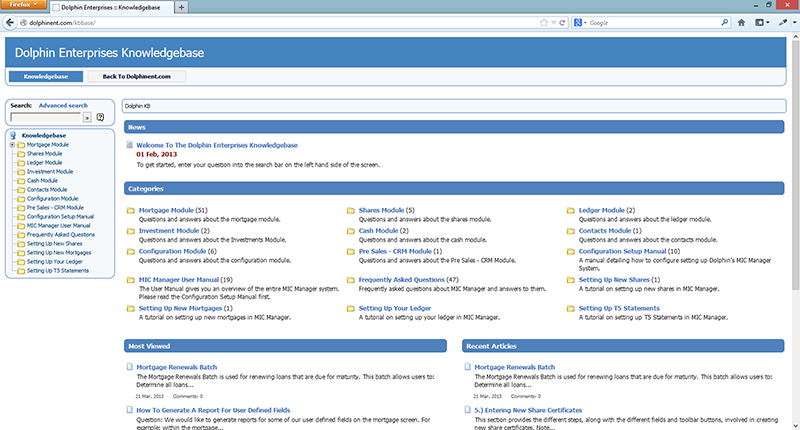Open the Firefox home page icon
800x430 pixels.
click(741, 22)
